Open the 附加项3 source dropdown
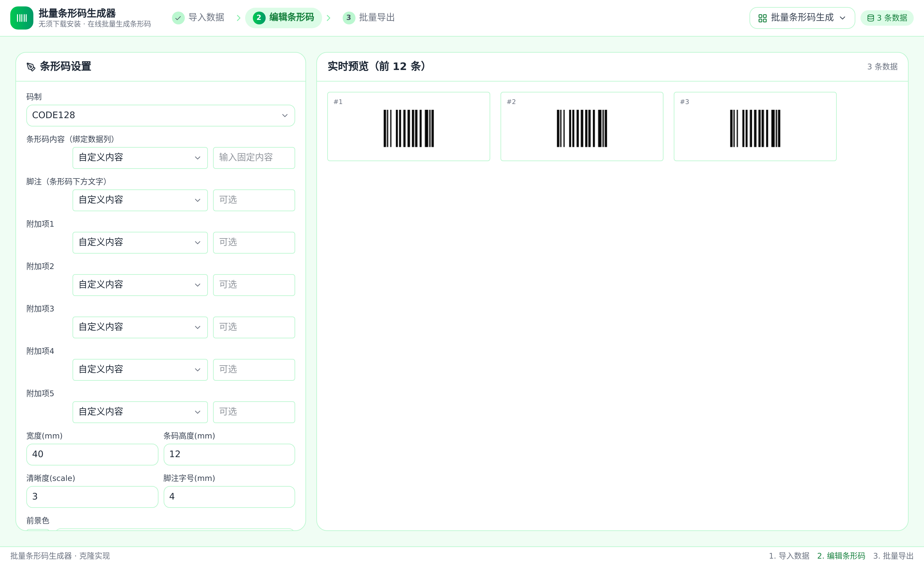924x565 pixels. 140,327
